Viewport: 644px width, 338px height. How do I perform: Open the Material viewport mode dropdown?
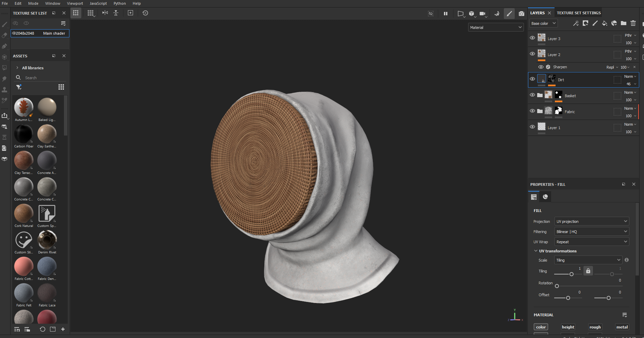[x=496, y=28]
